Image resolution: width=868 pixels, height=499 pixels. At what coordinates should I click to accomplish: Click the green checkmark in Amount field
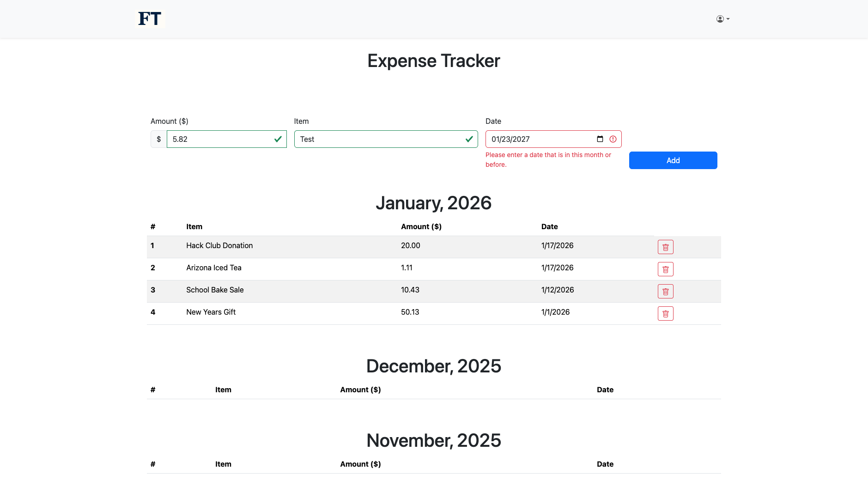pos(278,139)
